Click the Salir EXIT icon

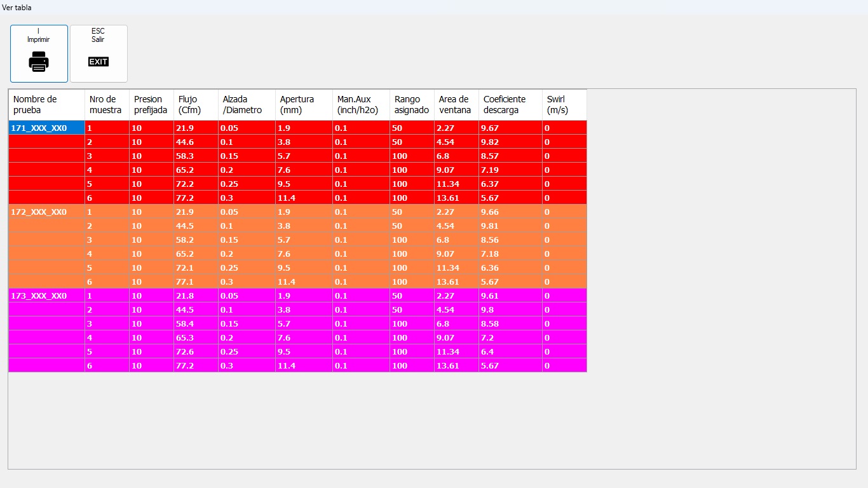98,62
